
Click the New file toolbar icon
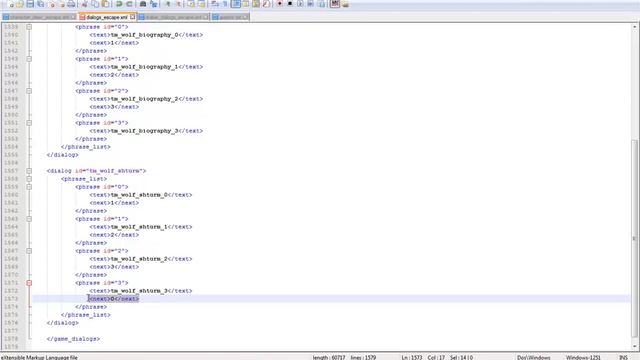pyautogui.click(x=10, y=4)
